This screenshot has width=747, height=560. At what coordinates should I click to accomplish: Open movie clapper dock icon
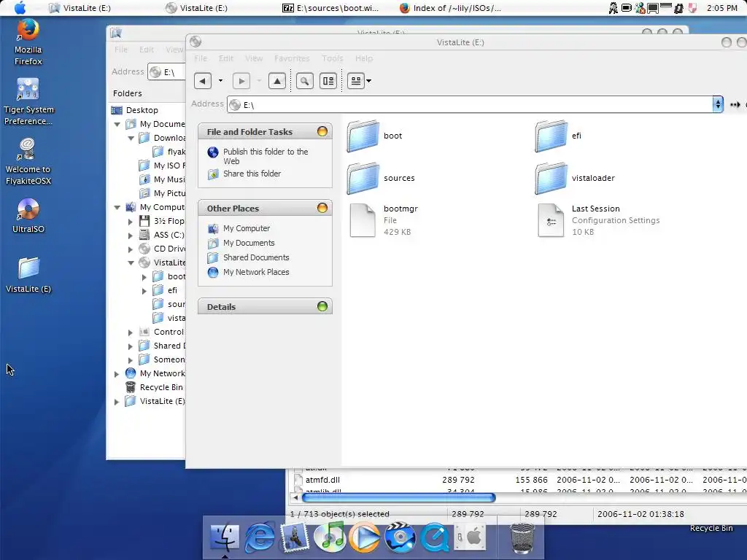coord(400,537)
